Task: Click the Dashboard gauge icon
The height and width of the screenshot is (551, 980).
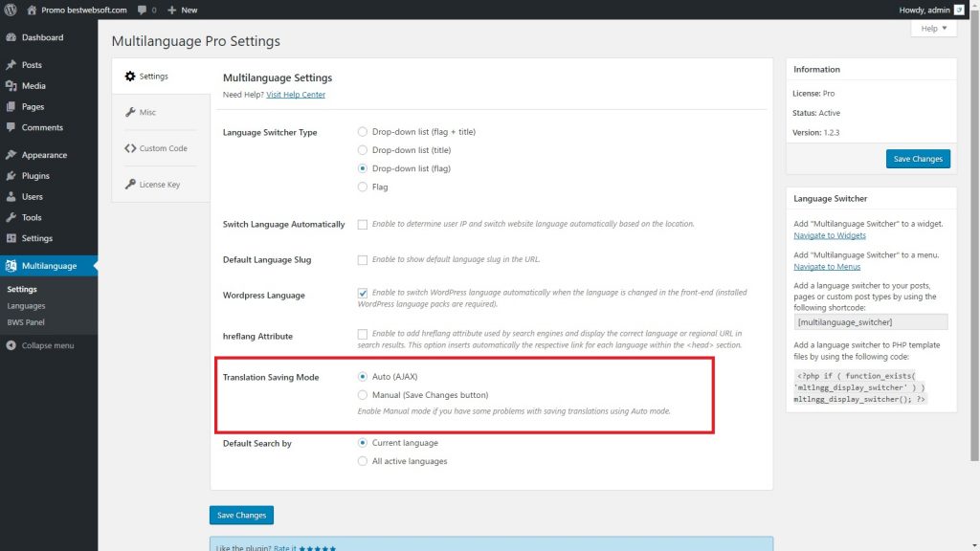Action: pyautogui.click(x=11, y=37)
